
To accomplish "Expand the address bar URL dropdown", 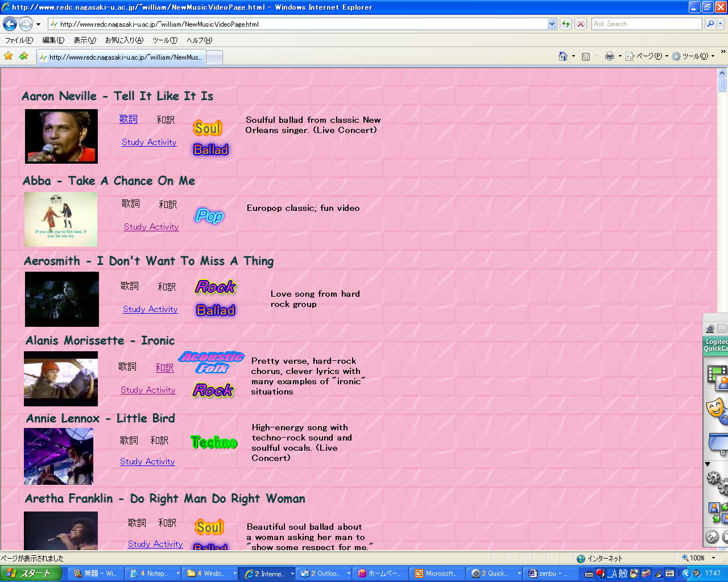I will (x=552, y=24).
